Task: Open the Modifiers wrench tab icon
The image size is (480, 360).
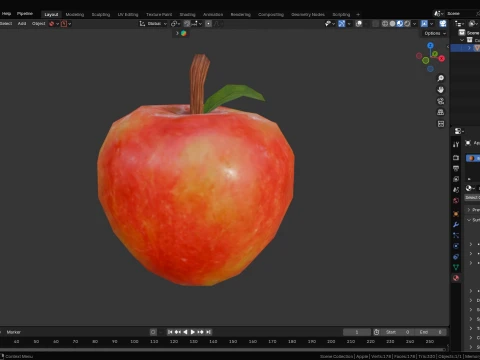Action: coord(456,225)
